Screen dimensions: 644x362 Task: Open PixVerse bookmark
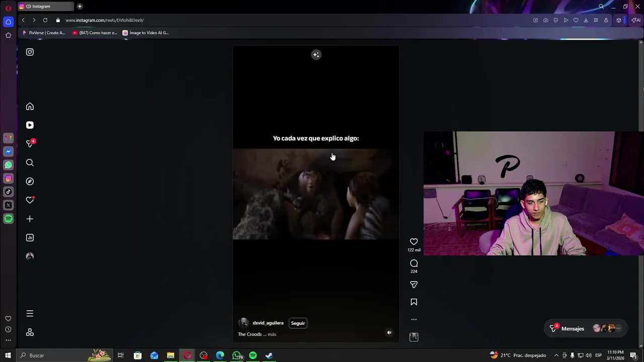pyautogui.click(x=44, y=33)
